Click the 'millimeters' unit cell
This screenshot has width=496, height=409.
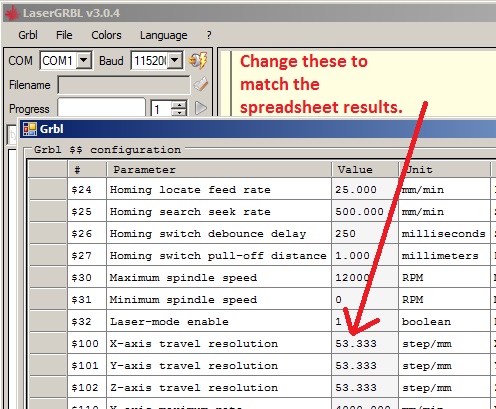pos(445,255)
